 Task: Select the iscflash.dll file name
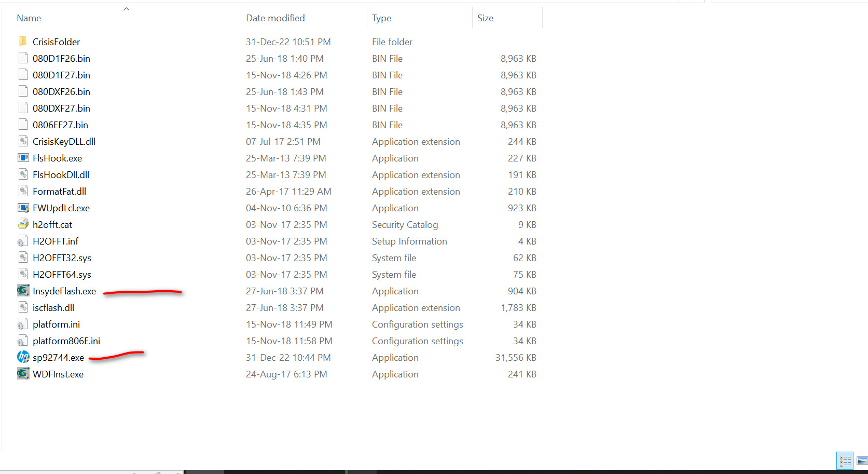point(53,308)
